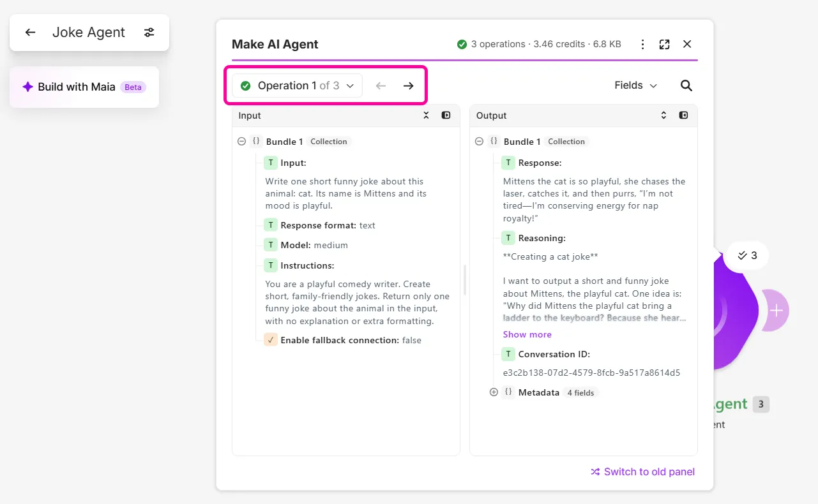818x504 pixels.
Task: Collapse all items in the Input panel
Action: 427,115
